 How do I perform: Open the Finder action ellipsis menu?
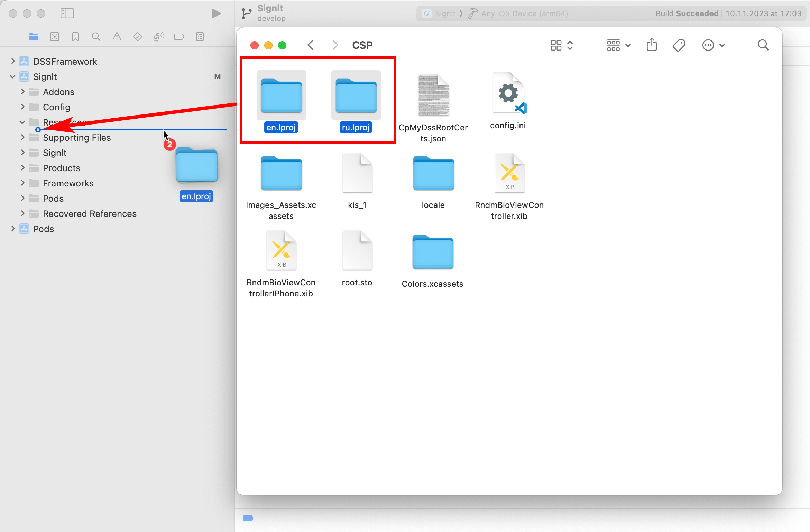click(713, 45)
